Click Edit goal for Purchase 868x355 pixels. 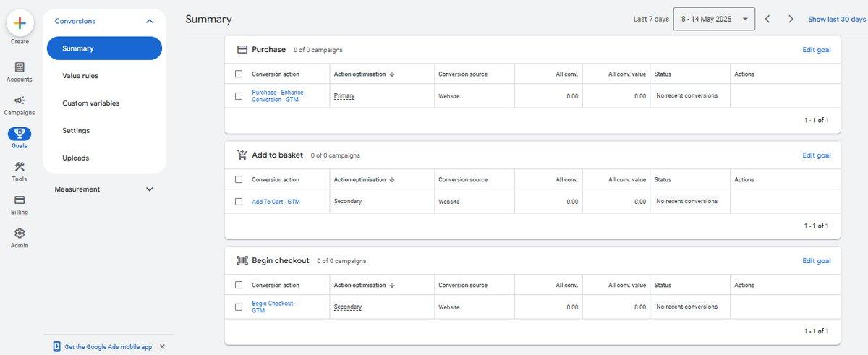817,50
